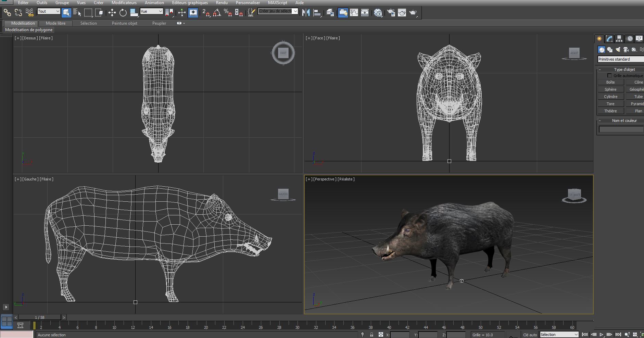Click in the object name field
The image size is (644, 338).
coord(621,129)
